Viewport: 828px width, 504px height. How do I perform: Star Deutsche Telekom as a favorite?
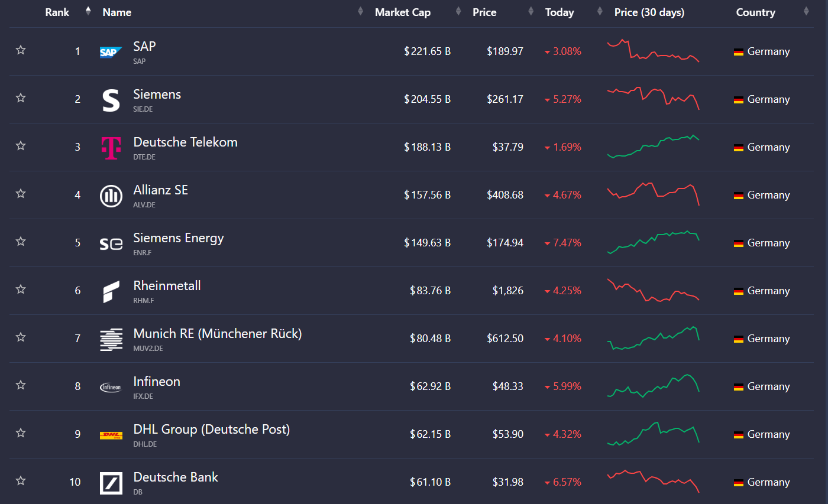(21, 145)
